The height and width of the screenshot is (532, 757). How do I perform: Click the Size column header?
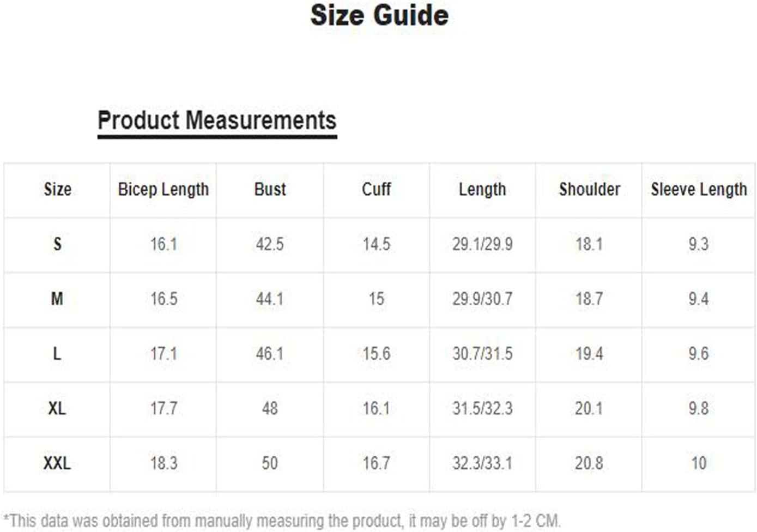tap(57, 189)
